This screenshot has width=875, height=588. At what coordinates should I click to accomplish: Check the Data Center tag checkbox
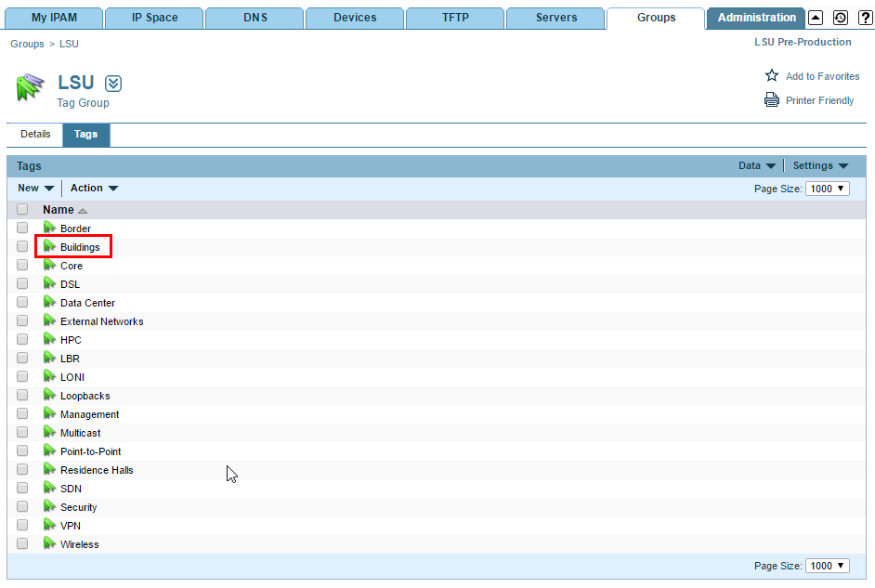pos(22,302)
